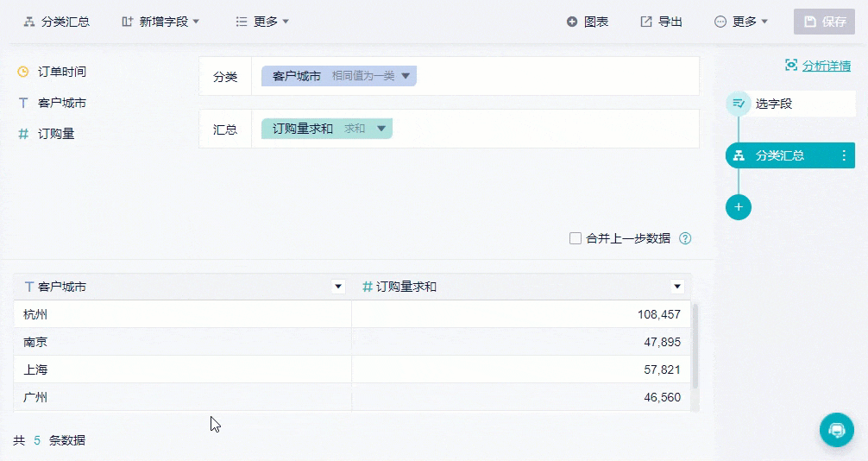Open the 新增字段 menu
868x461 pixels.
160,22
